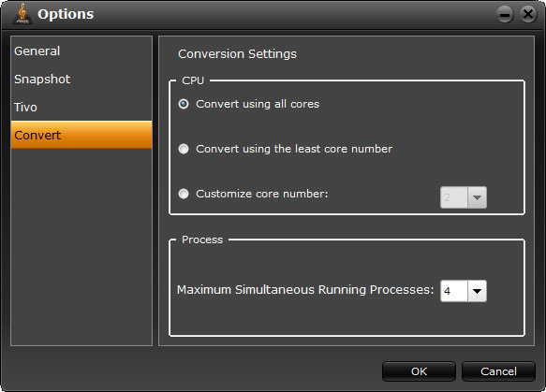The image size is (546, 392).
Task: Open the Maximum Simultaneous Running Processes dropdown arrow
Action: (x=477, y=291)
